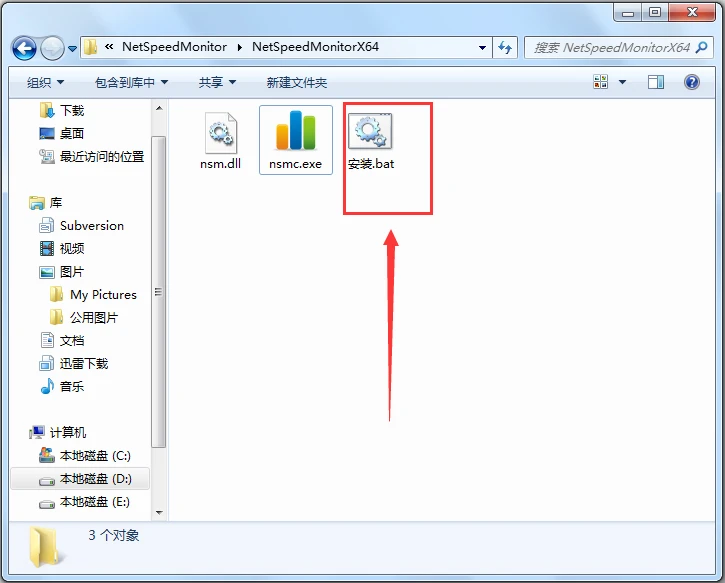This screenshot has width=725, height=583.
Task: Open the double-chevron breadcrumb overflow
Action: (x=109, y=47)
